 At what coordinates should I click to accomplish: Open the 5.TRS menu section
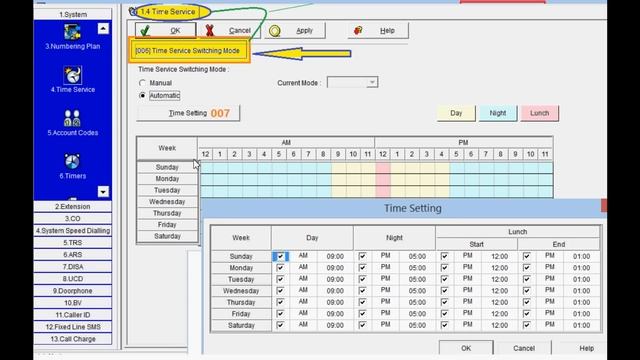[x=73, y=242]
